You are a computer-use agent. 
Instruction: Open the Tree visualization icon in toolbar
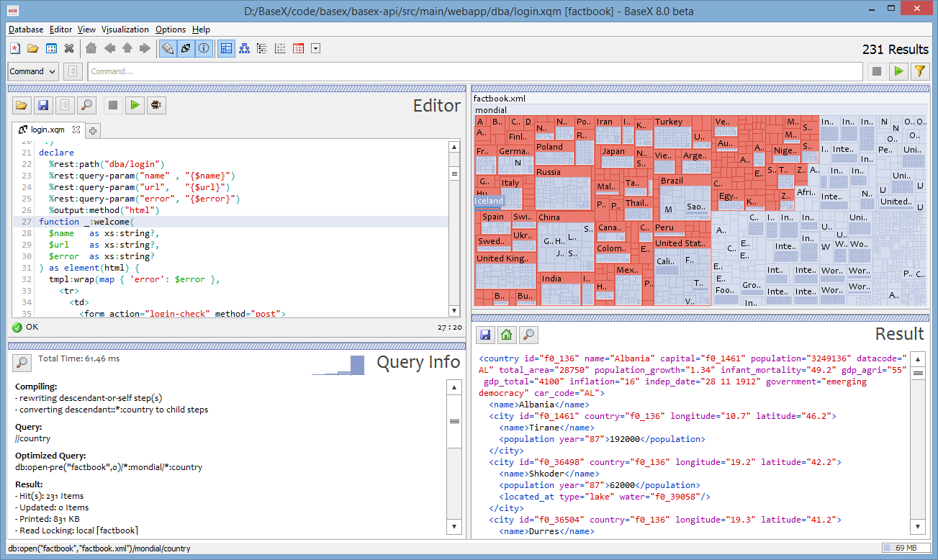click(244, 49)
